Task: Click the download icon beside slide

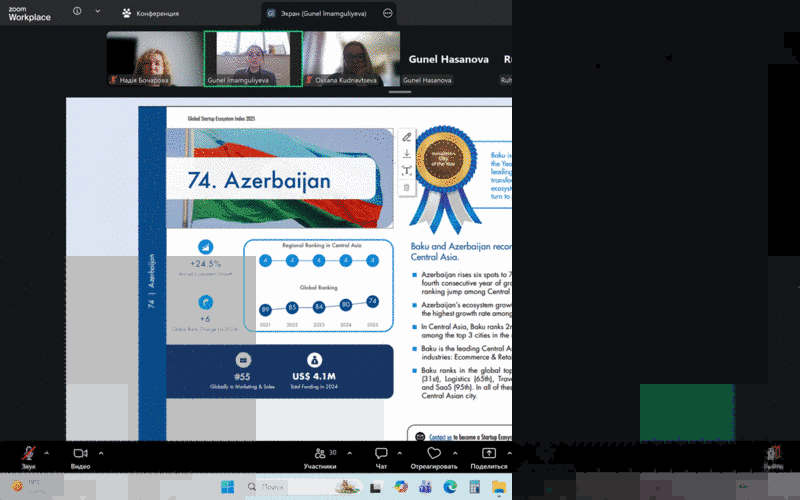Action: pos(407,154)
